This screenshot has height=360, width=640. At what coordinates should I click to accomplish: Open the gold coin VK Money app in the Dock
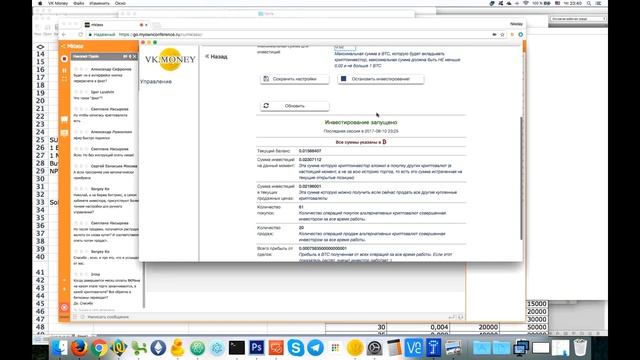coord(355,348)
